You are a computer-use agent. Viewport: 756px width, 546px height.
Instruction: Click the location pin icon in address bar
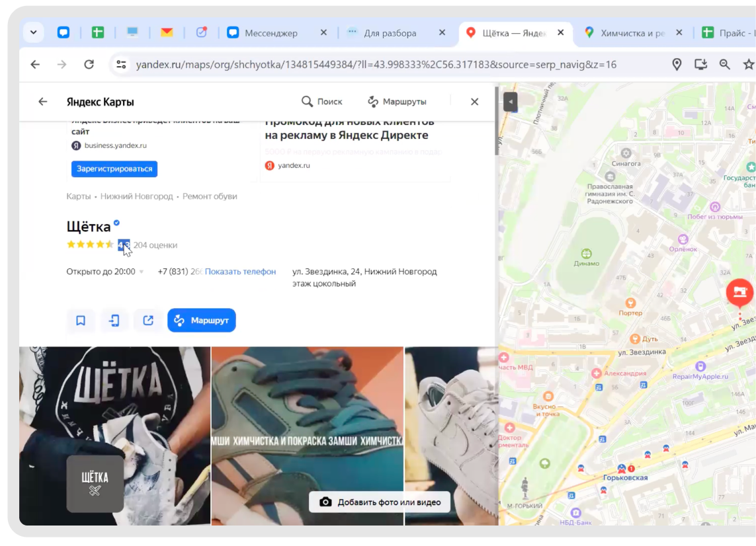point(677,65)
